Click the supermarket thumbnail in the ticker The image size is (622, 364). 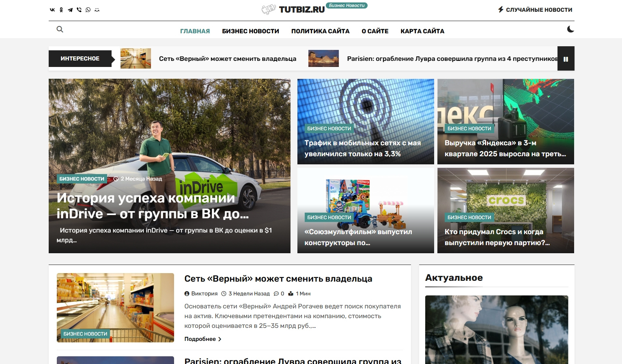136,58
